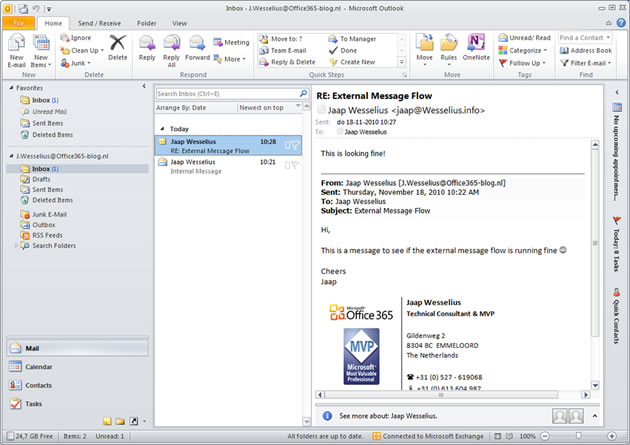Open the Clean Up dropdown

point(82,51)
